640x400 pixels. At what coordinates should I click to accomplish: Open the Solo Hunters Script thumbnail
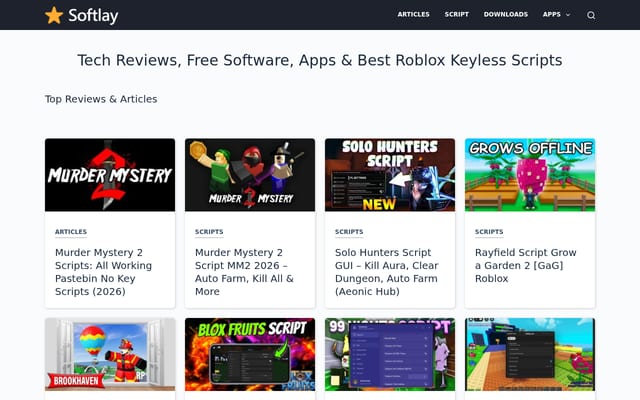coord(390,175)
